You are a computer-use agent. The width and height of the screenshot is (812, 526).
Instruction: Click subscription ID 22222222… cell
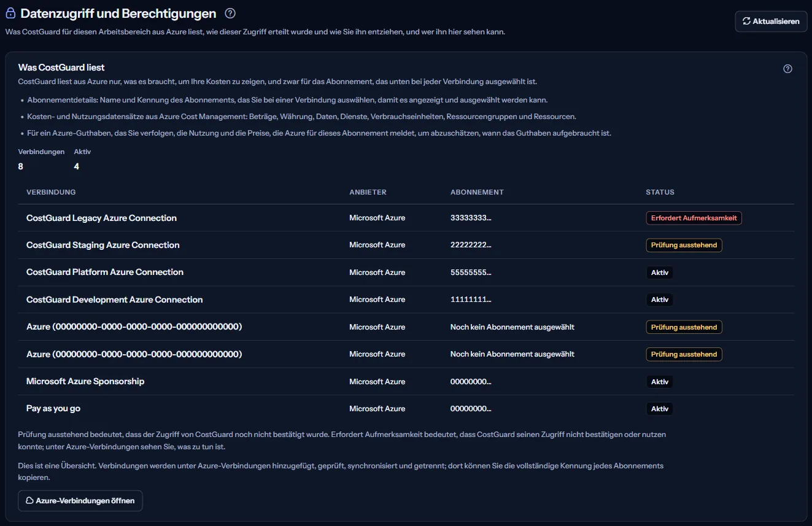click(471, 245)
